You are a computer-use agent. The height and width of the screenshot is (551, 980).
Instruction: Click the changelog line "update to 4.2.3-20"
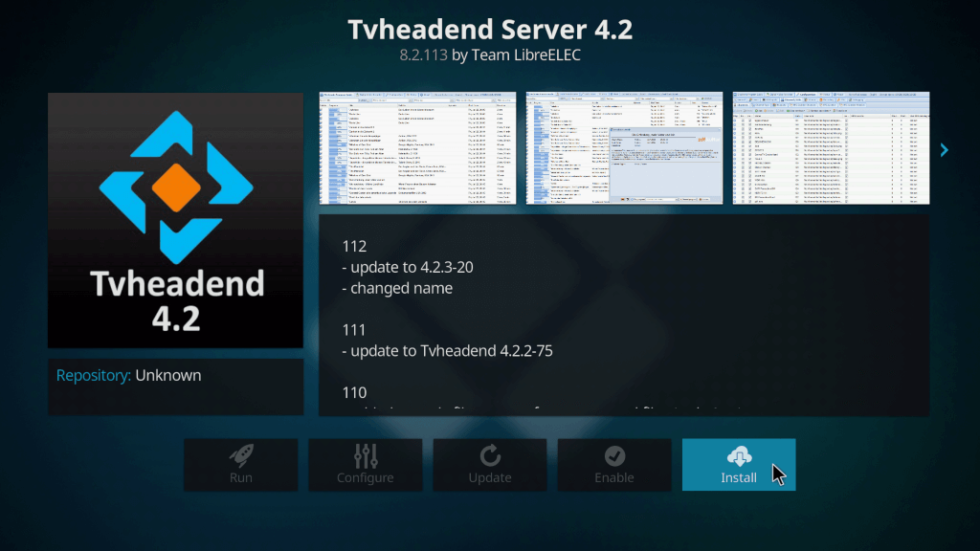(407, 267)
